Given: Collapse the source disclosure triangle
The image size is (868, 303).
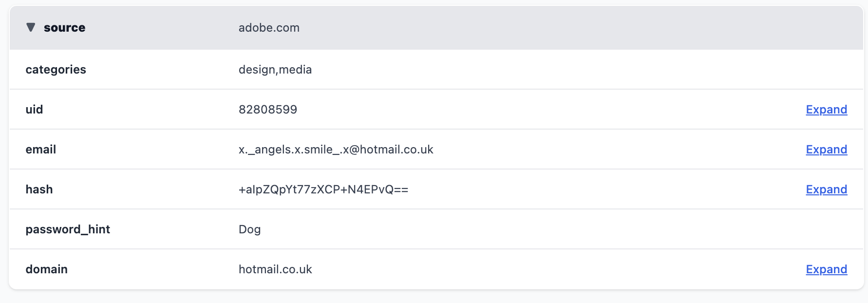Looking at the screenshot, I should click(x=31, y=27).
